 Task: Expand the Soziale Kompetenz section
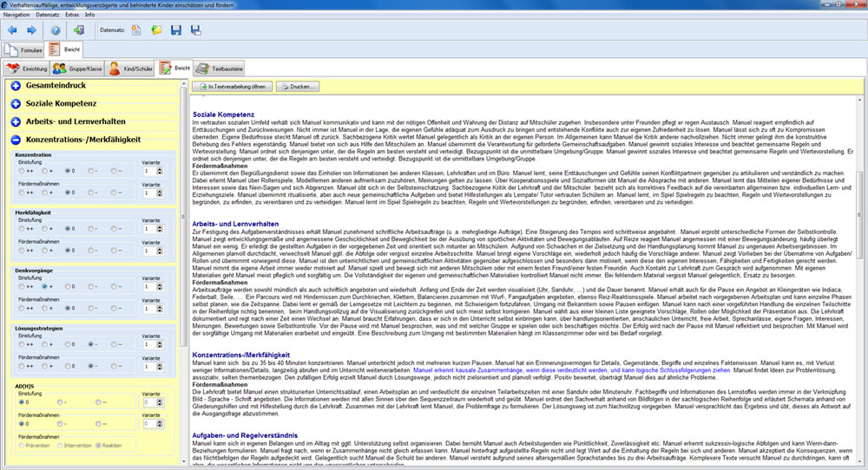[x=16, y=104]
